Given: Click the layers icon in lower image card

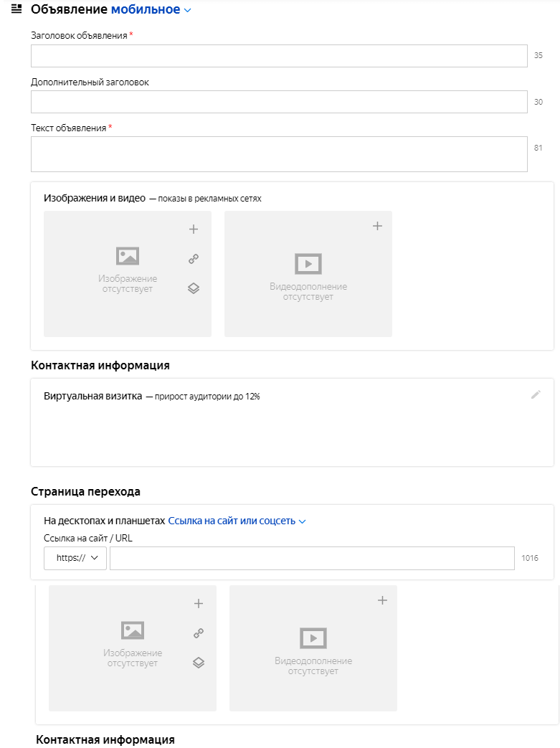Looking at the screenshot, I should (199, 663).
